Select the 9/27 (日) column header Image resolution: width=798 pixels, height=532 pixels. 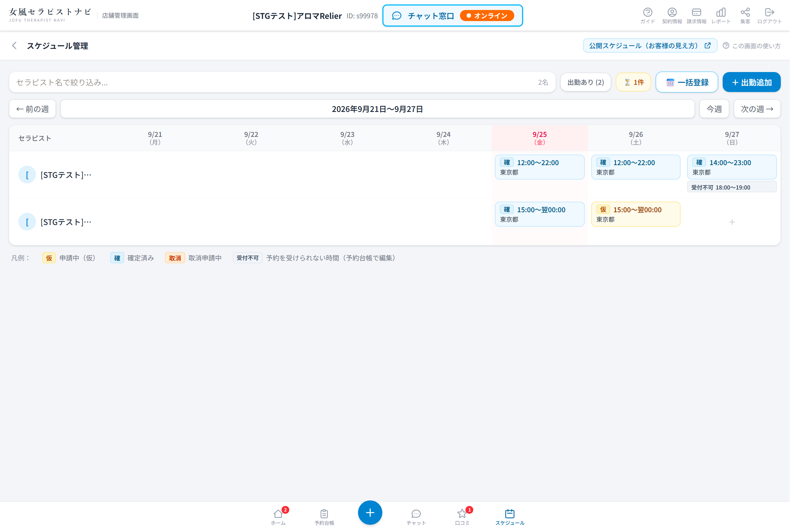[x=740, y=139]
